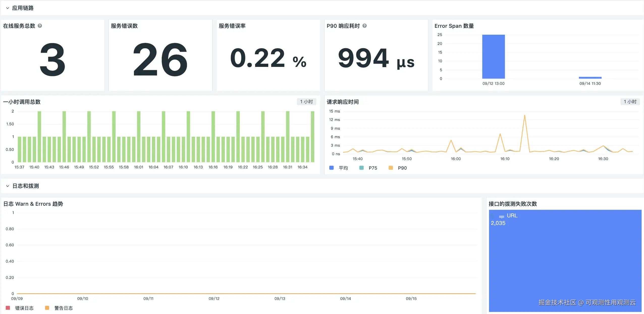Click the small icon beside URL label

(501, 216)
